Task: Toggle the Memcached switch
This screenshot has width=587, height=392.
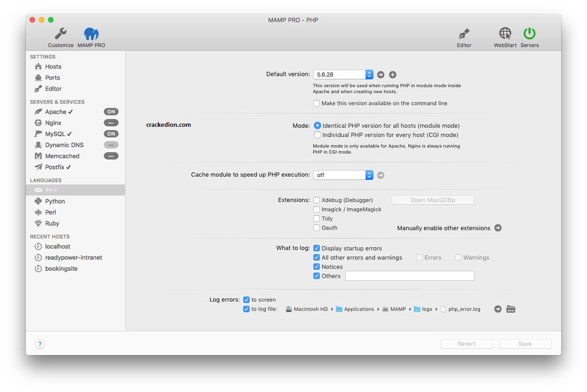Action: coord(111,156)
